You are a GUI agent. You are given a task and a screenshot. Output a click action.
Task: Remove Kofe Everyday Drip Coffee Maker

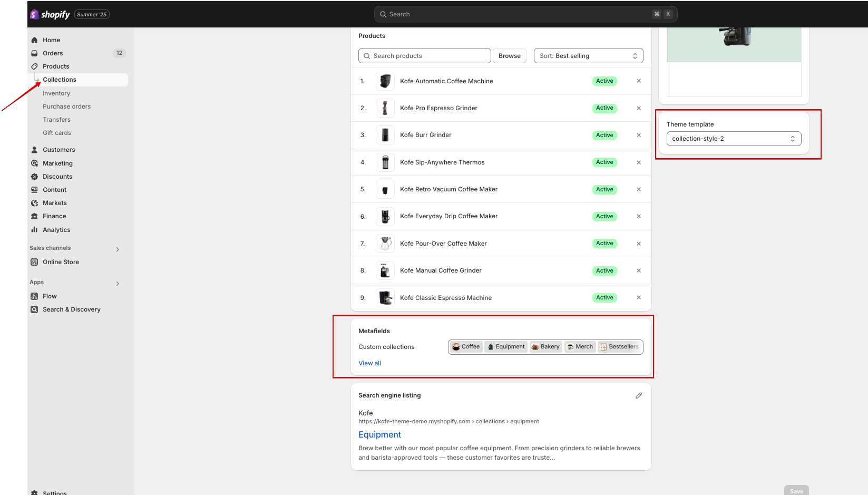pos(639,217)
